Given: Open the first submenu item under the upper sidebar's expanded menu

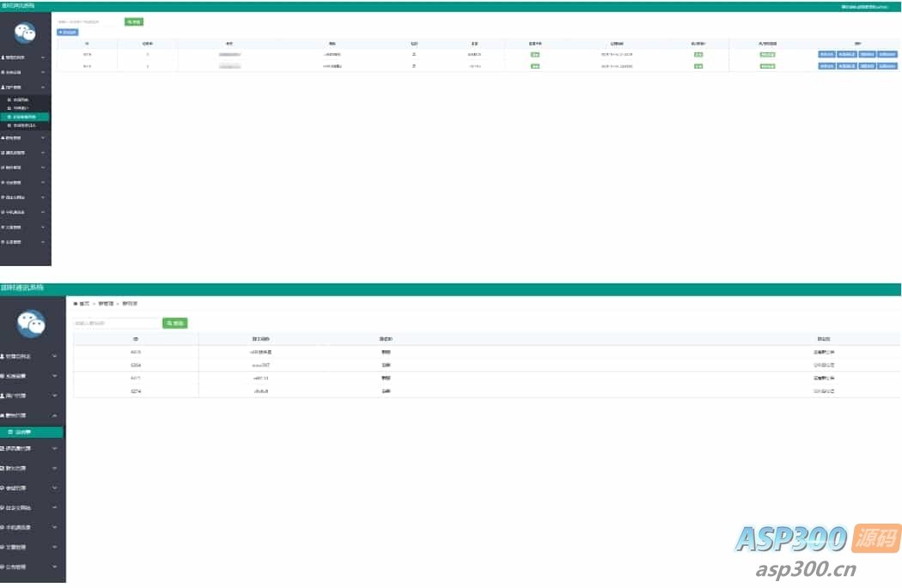Looking at the screenshot, I should tap(24, 100).
